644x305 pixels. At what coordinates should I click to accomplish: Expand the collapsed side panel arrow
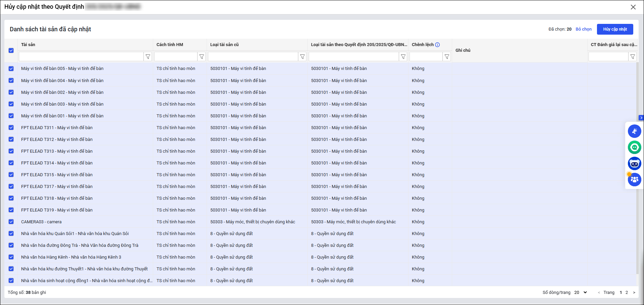(641, 118)
